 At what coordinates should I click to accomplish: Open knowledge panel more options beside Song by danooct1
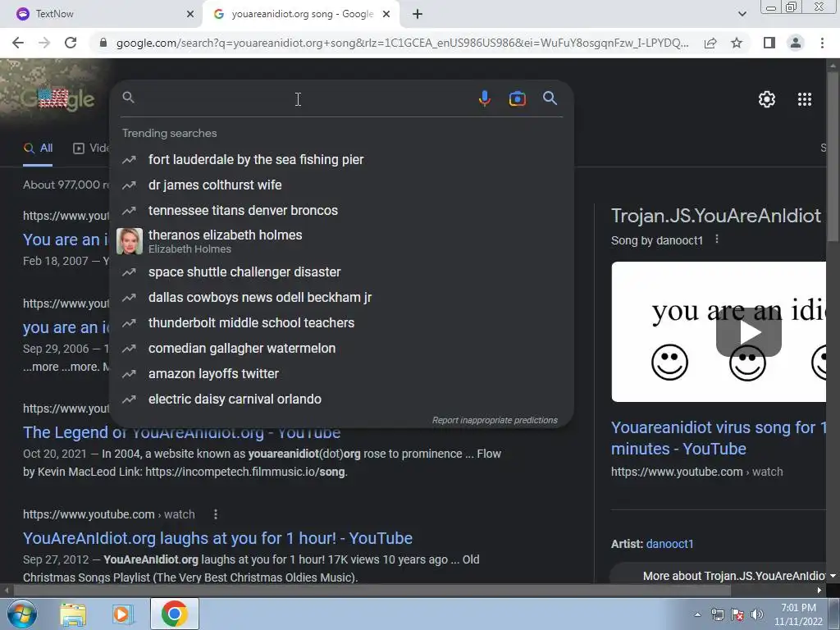click(x=717, y=240)
